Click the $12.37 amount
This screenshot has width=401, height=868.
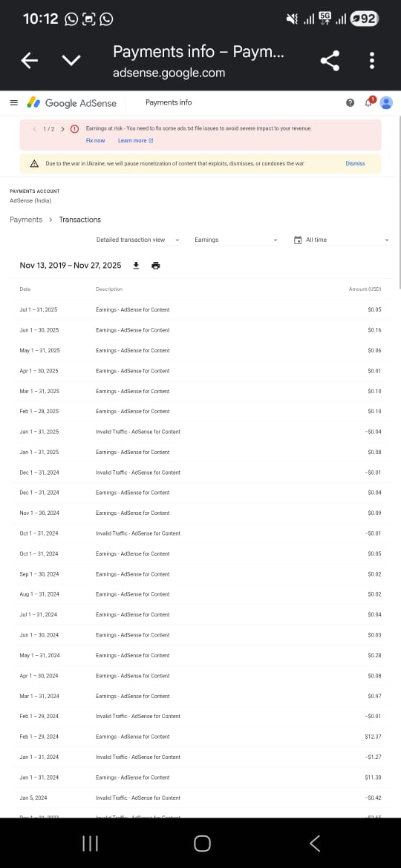click(x=374, y=737)
